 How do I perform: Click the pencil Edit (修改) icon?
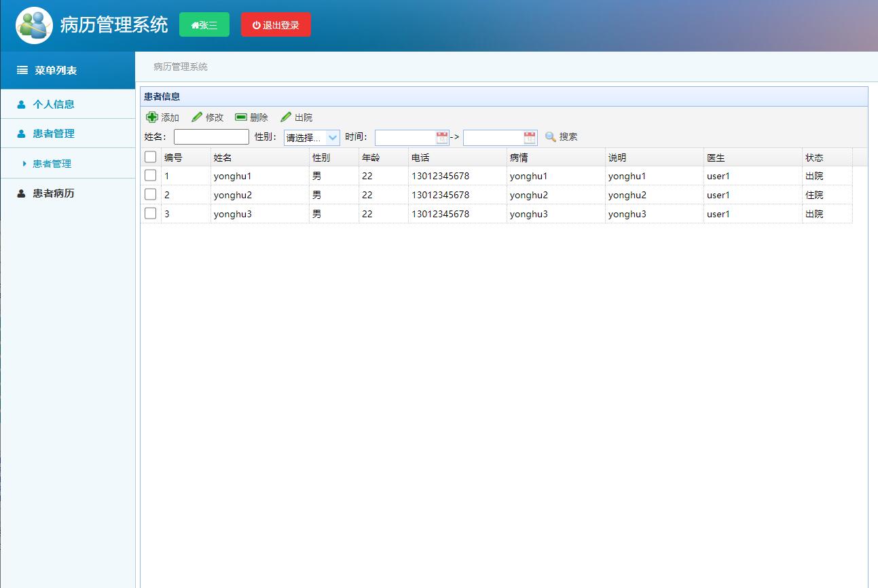[197, 117]
